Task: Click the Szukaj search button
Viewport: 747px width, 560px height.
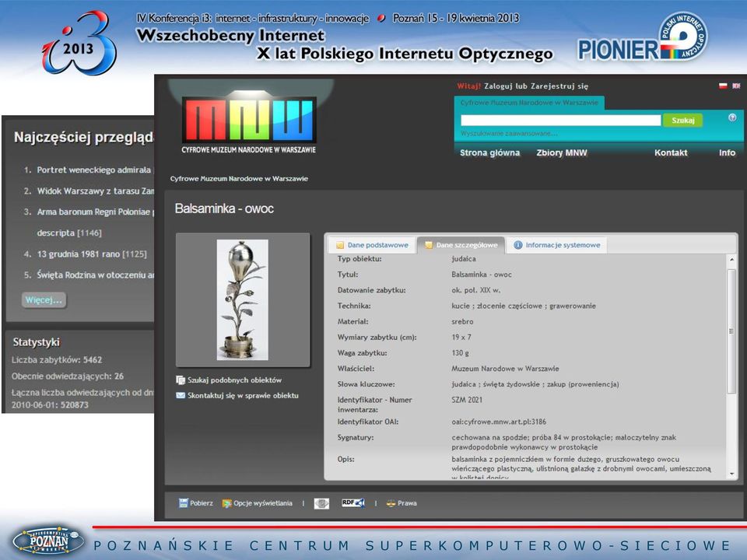Action: coord(682,120)
